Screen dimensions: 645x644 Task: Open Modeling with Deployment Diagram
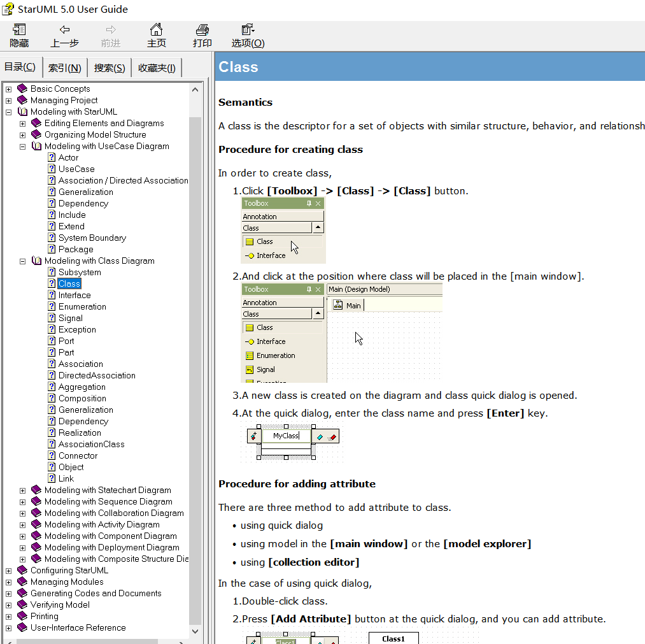pyautogui.click(x=112, y=548)
